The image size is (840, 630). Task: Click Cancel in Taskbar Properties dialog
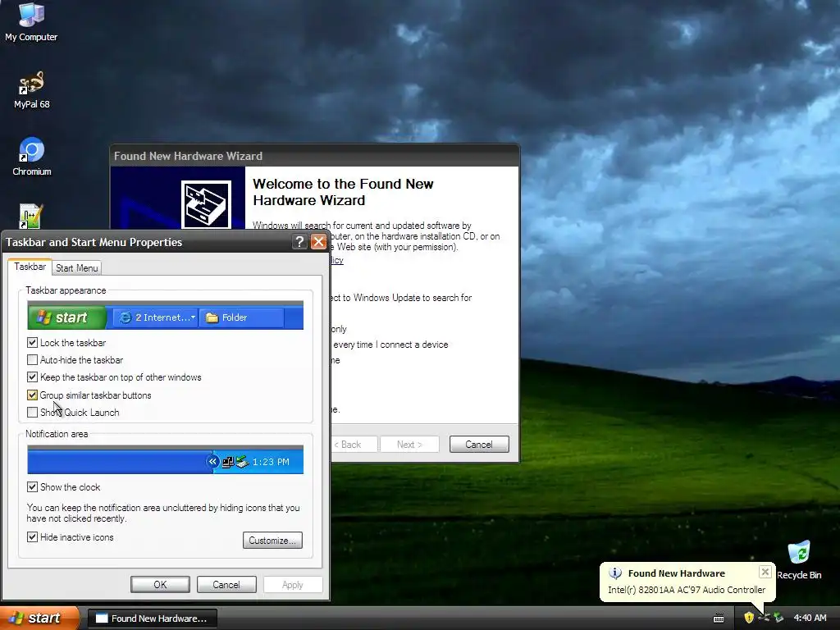pos(226,584)
